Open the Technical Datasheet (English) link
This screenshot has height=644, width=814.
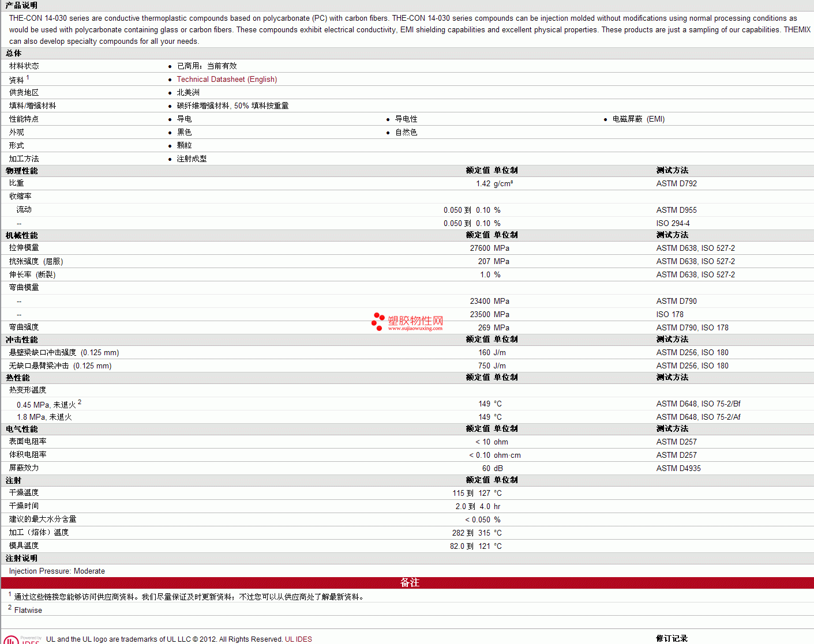[x=227, y=80]
